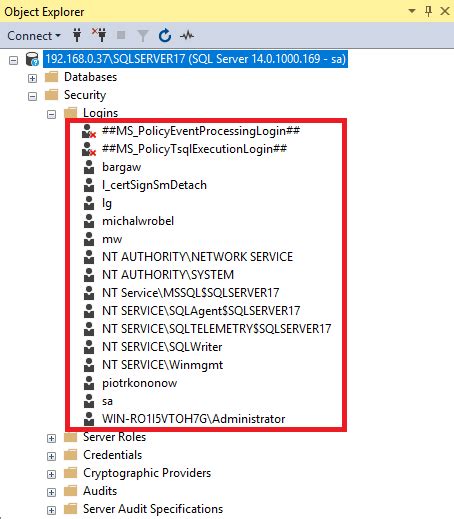Select the NT SERVICE\SQLAgent$SQLSERVER17 login
Screen dimensions: 454x519
tap(201, 311)
